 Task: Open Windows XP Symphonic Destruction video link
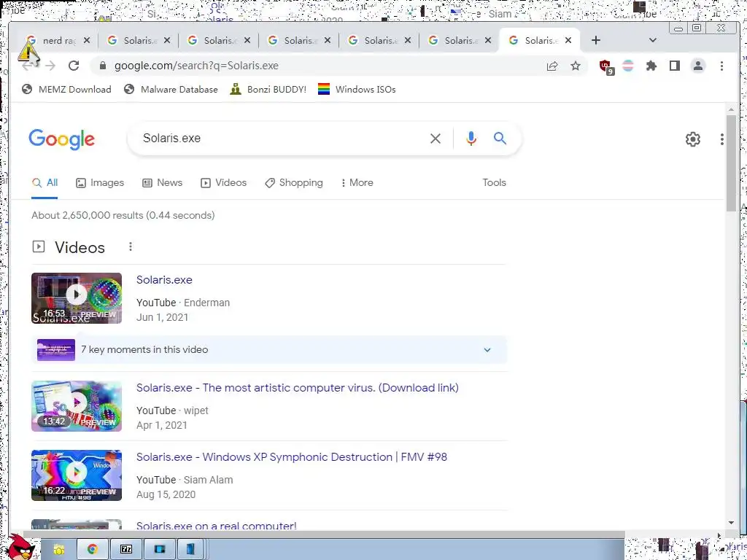[x=292, y=456]
